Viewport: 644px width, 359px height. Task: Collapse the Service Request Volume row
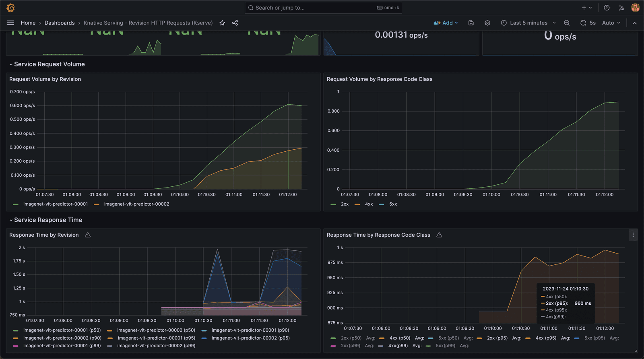pyautogui.click(x=49, y=64)
